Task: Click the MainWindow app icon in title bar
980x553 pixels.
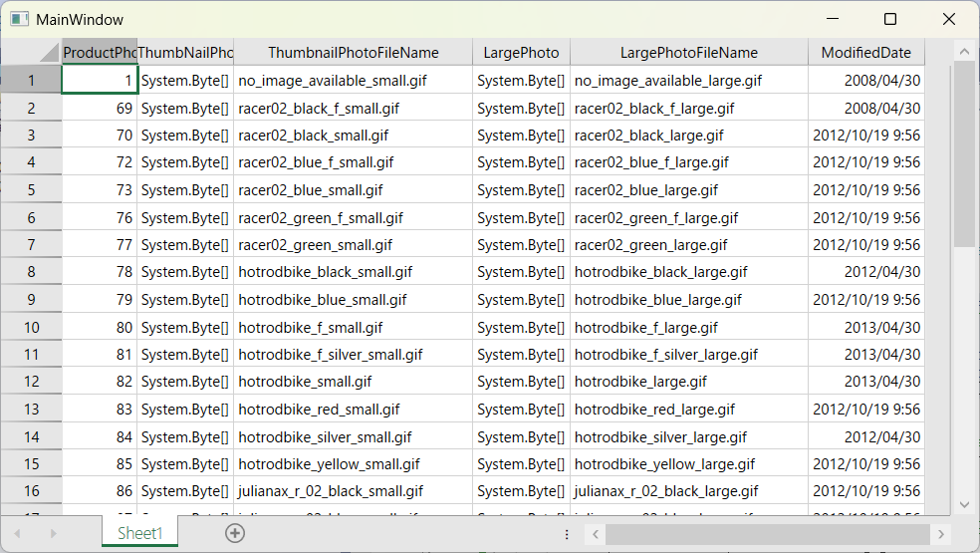Action: coord(19,19)
